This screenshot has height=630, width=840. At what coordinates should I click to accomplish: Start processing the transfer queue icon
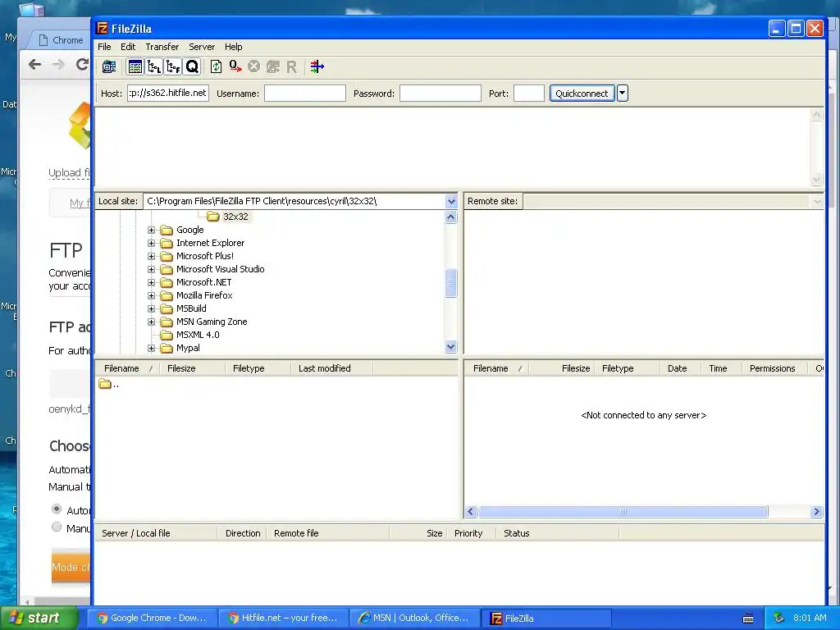point(235,66)
